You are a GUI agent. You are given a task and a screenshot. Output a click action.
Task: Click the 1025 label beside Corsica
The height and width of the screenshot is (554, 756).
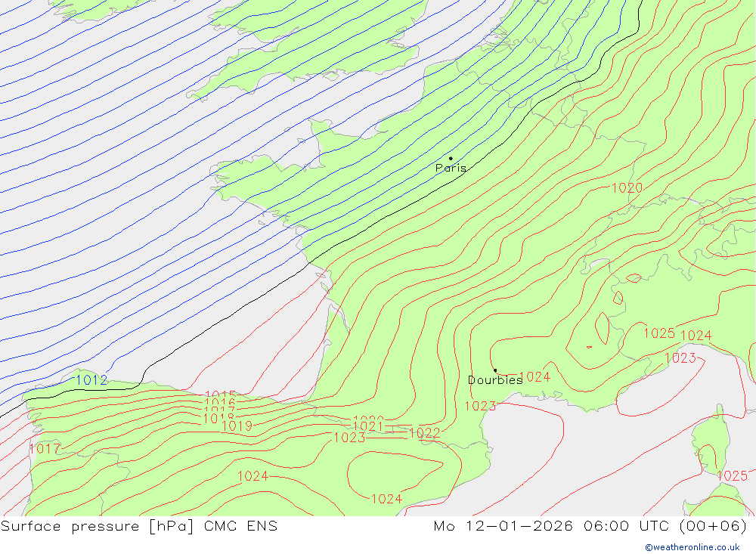coord(732,476)
